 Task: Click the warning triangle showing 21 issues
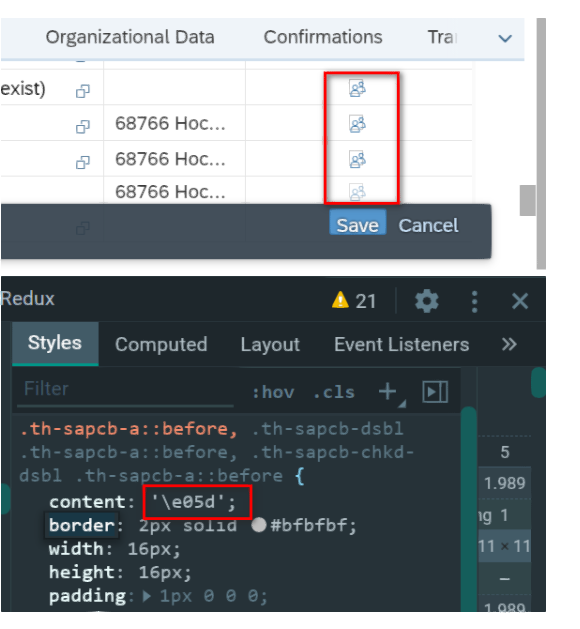tap(340, 300)
